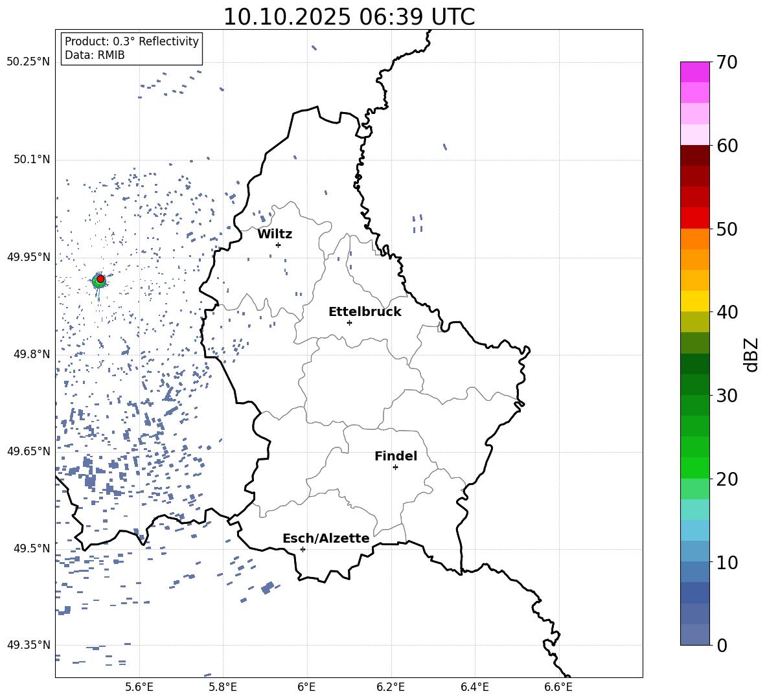Click the 30 value on the colorbar
Screen dimensions: 767x700
point(727,396)
